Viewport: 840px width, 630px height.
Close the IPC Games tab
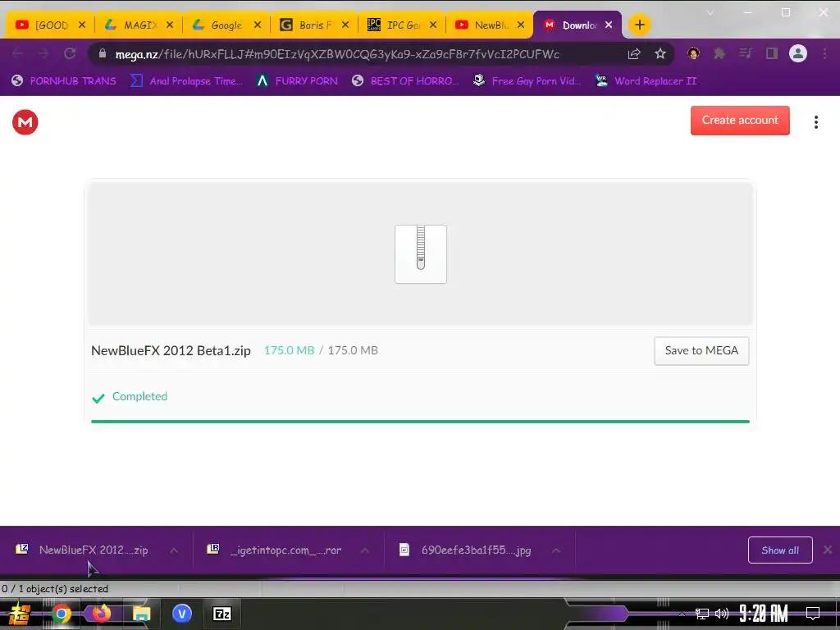pyautogui.click(x=433, y=25)
